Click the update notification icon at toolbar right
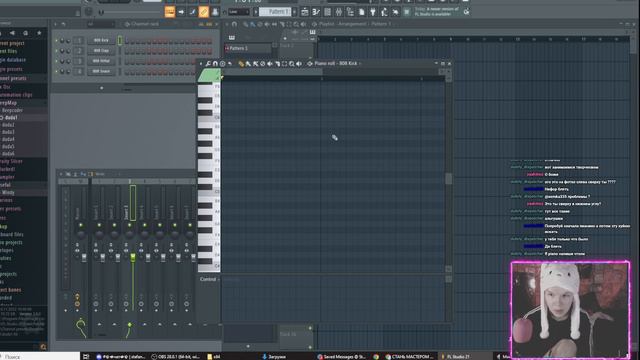This screenshot has width=640, height=360. [466, 12]
